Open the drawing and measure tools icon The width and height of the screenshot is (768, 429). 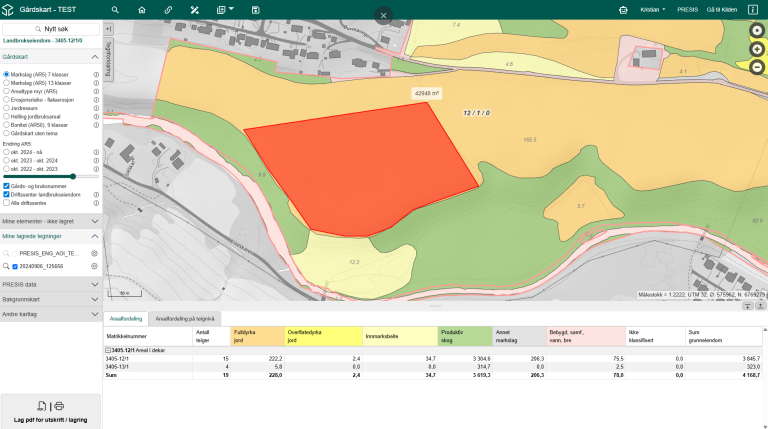[x=195, y=9]
